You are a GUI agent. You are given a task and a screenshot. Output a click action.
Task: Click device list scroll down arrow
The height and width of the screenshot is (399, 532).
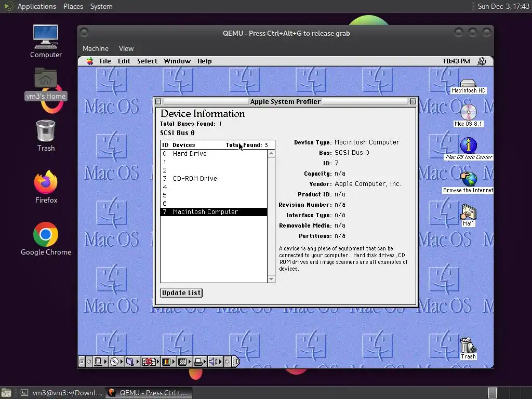271,279
